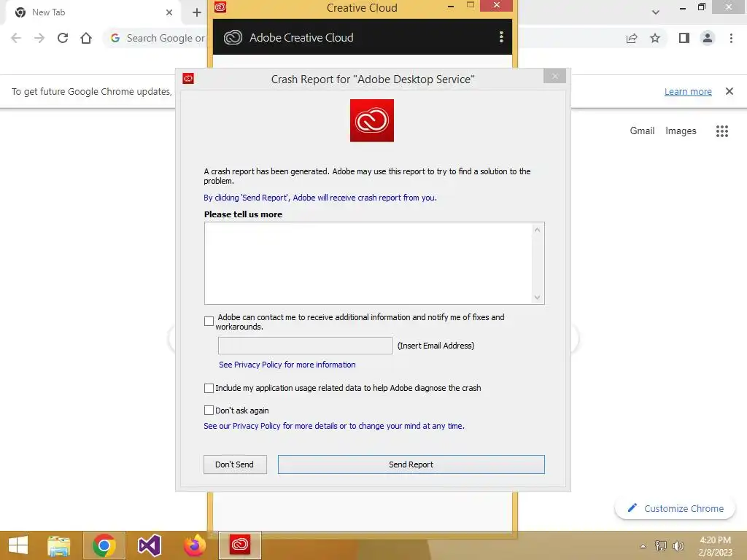Maximize the Creative Cloud window
This screenshot has height=560, width=747.
click(x=471, y=5)
